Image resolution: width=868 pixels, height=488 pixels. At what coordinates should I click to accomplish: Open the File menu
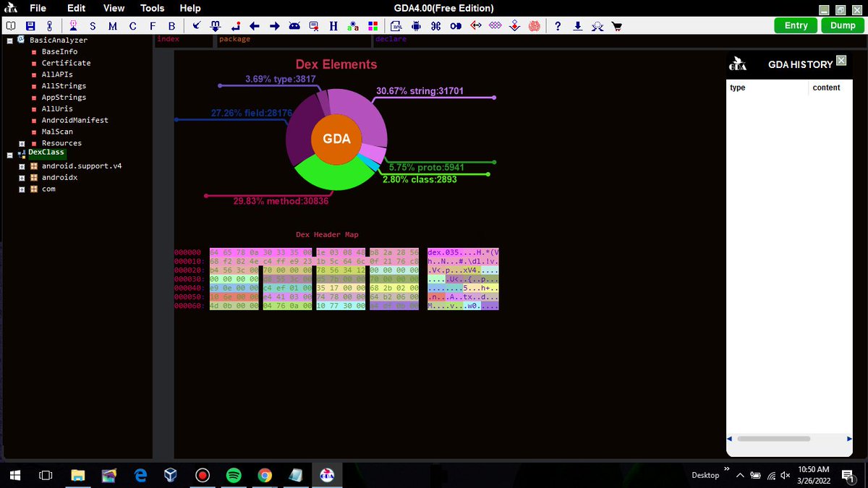click(x=38, y=8)
